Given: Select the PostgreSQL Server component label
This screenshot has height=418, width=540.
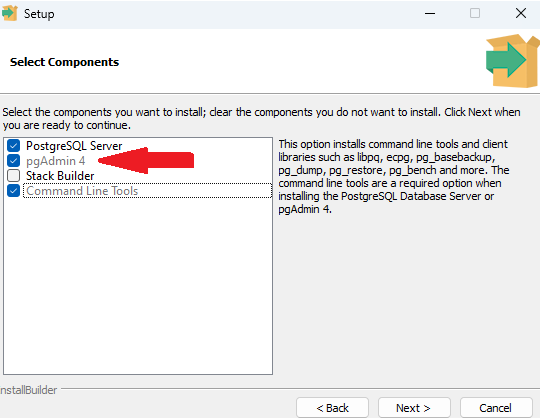Looking at the screenshot, I should pos(74,146).
